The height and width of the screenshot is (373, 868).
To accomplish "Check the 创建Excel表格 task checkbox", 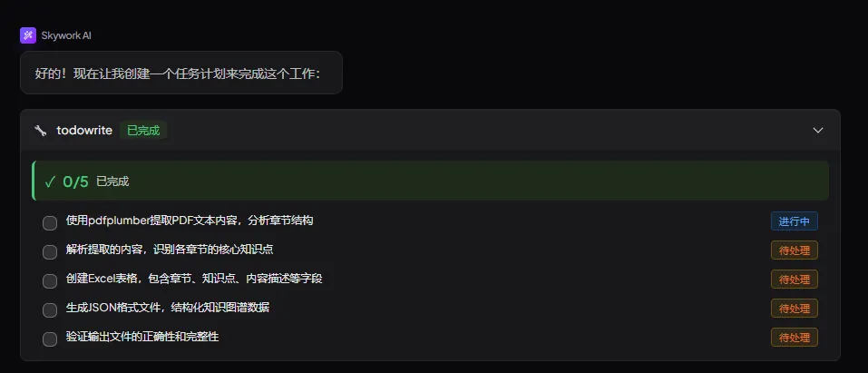I will pyautogui.click(x=50, y=281).
